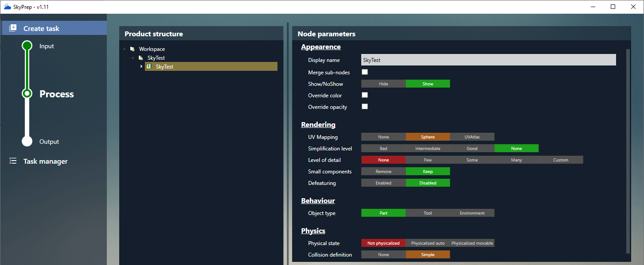Set Simplification level to Bad

point(383,148)
